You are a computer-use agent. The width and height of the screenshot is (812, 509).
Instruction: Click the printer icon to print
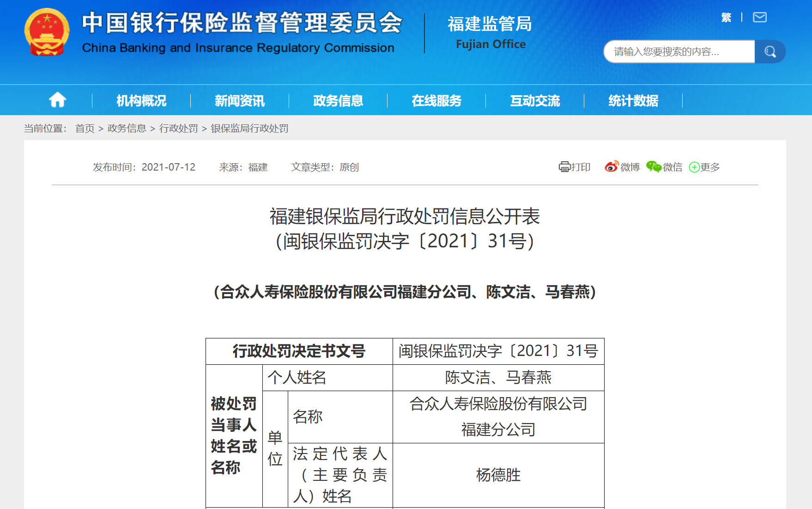(x=564, y=167)
